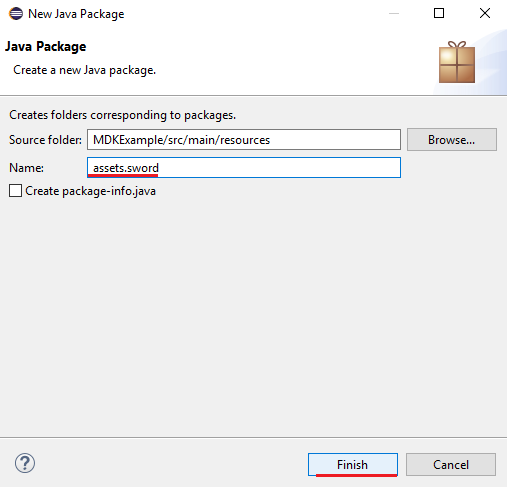The height and width of the screenshot is (487, 507).
Task: Enable Create package-info.java checkbox
Action: coord(15,191)
